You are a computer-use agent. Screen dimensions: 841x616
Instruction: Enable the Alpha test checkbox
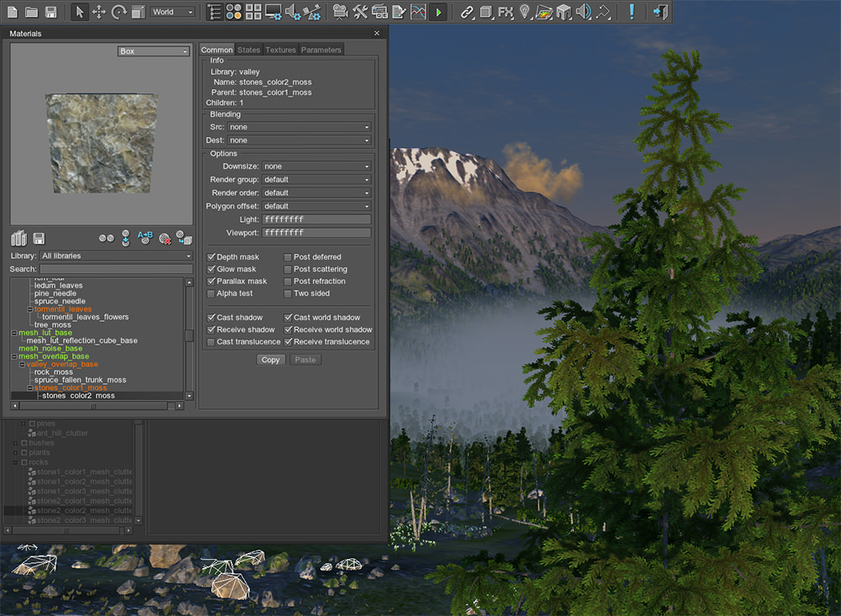[211, 293]
